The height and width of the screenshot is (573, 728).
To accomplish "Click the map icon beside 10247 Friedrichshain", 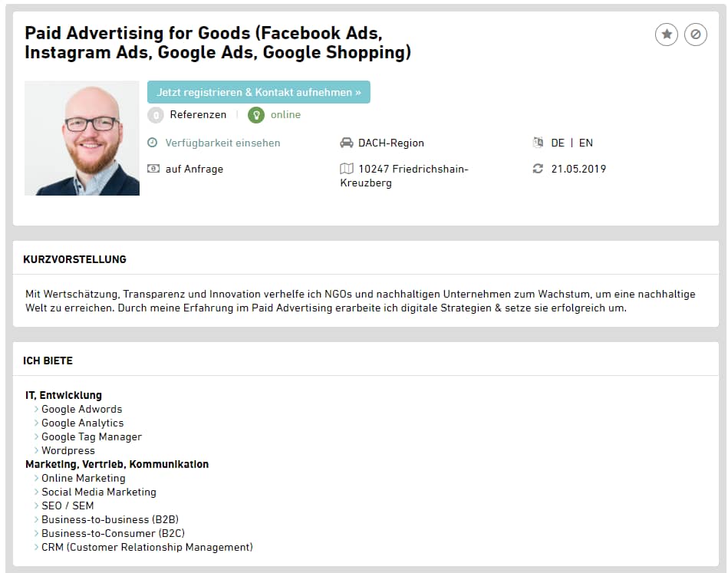I will point(347,169).
